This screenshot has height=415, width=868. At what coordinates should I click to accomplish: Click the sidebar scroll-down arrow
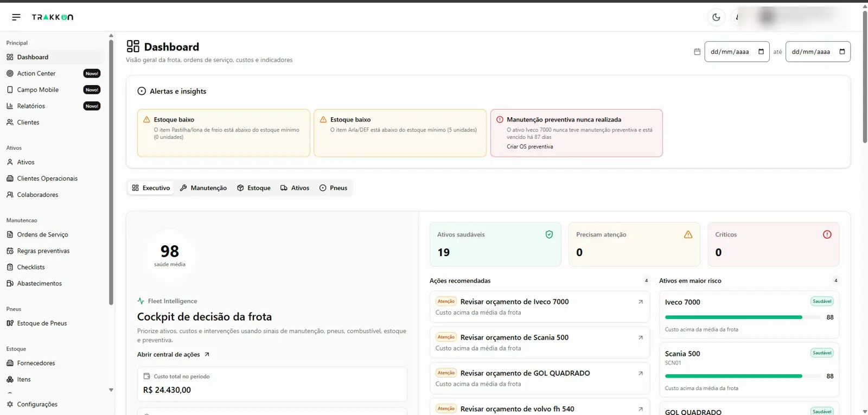[111, 390]
